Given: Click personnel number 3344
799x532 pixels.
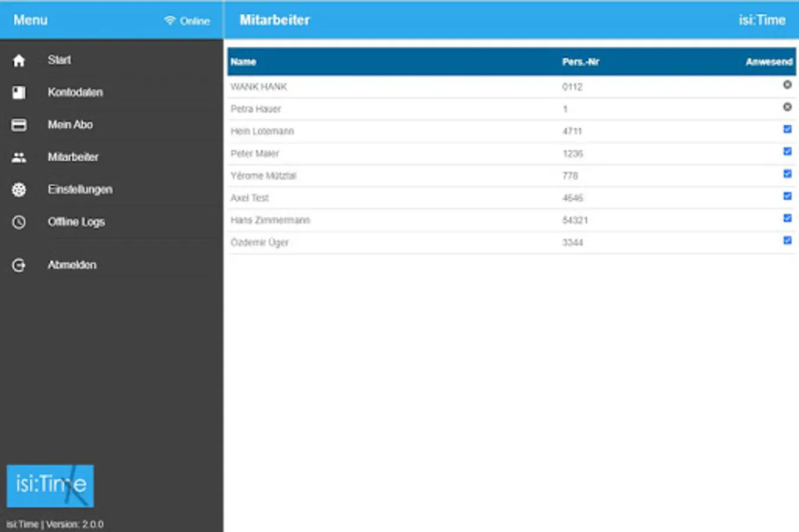Looking at the screenshot, I should click(572, 242).
